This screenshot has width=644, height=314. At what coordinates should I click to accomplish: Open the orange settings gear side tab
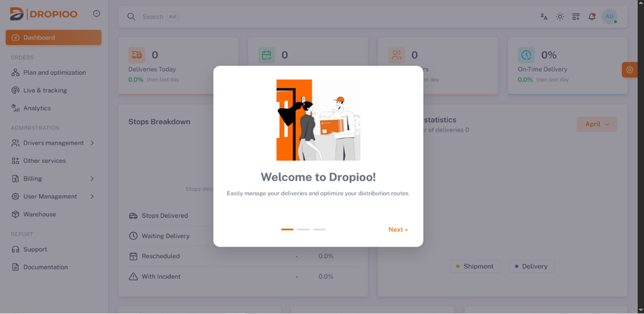[629, 70]
